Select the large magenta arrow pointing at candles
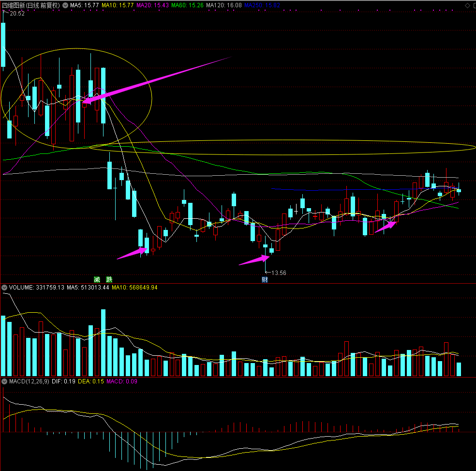 [156, 80]
